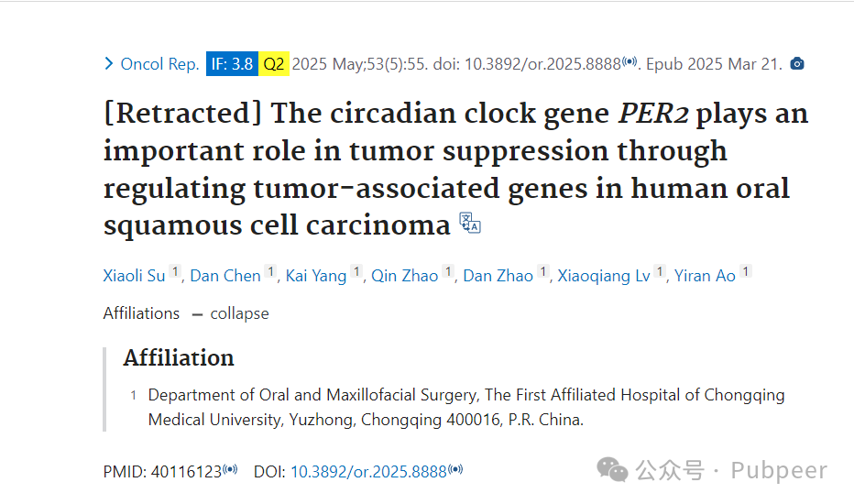Image resolution: width=854 pixels, height=504 pixels.
Task: Open author Dan Chen link
Action: [224, 276]
